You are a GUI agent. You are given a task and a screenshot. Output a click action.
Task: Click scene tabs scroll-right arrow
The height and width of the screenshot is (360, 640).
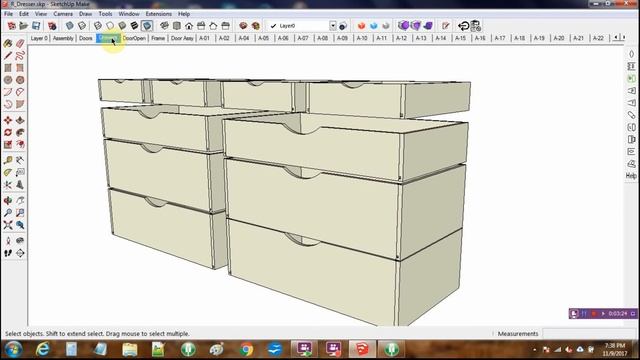pyautogui.click(x=623, y=38)
